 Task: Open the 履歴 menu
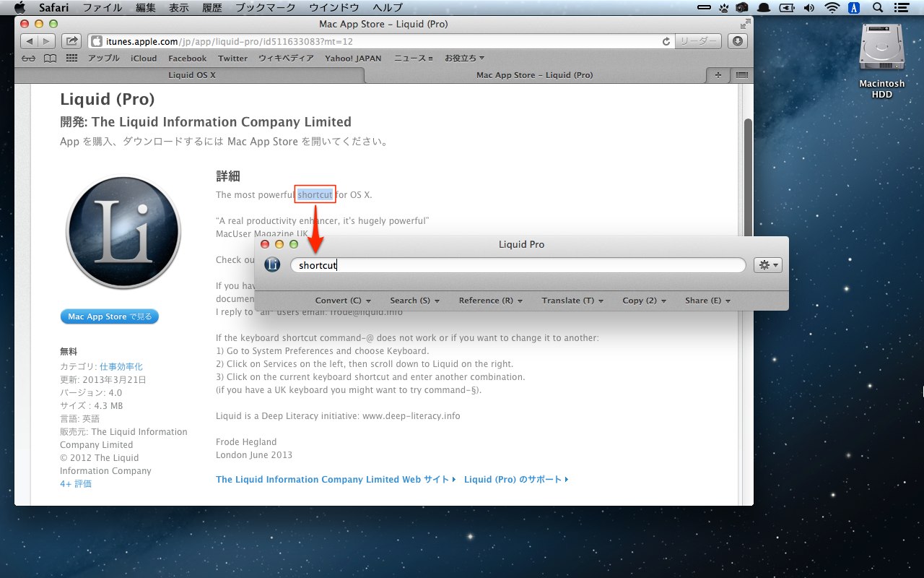pos(212,8)
